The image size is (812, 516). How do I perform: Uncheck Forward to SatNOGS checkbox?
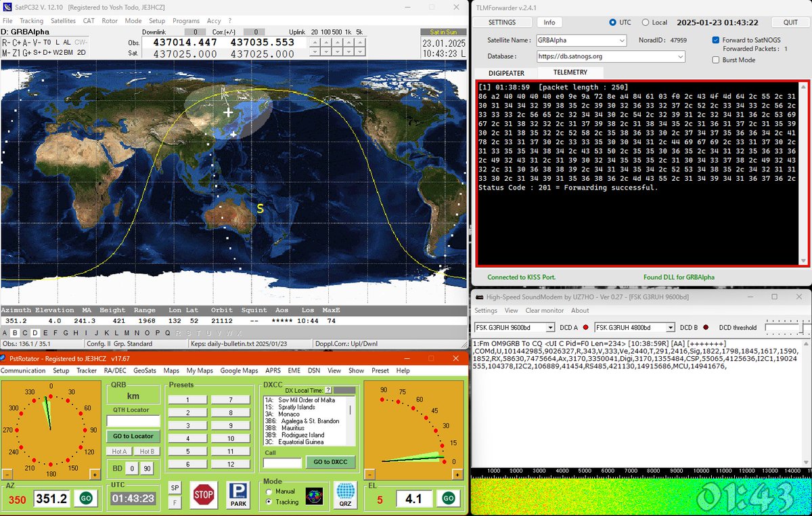tap(716, 40)
